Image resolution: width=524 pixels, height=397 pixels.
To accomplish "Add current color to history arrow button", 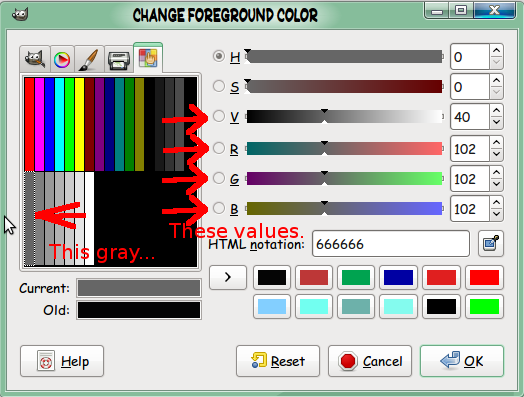I will point(228,277).
